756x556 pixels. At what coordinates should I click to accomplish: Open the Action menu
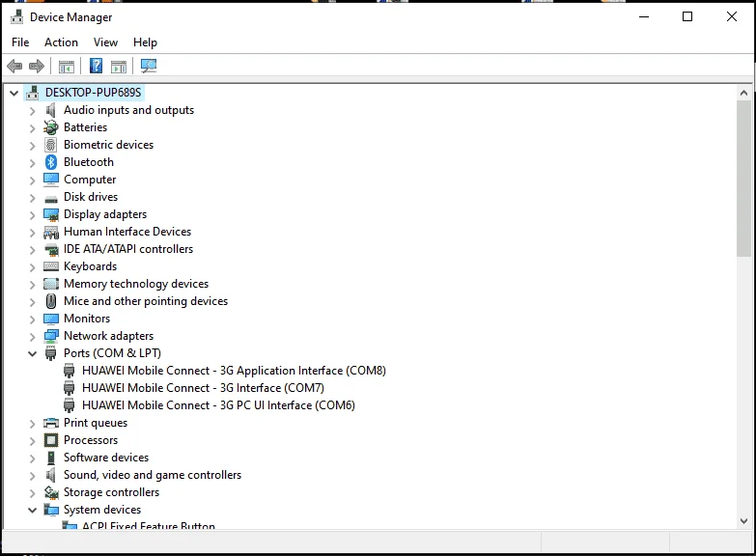(61, 42)
